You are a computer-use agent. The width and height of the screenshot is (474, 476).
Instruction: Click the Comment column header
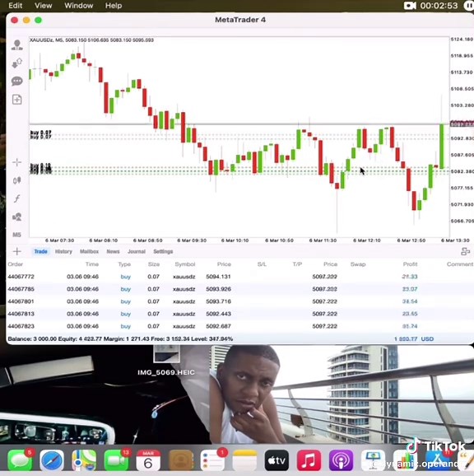coord(460,264)
